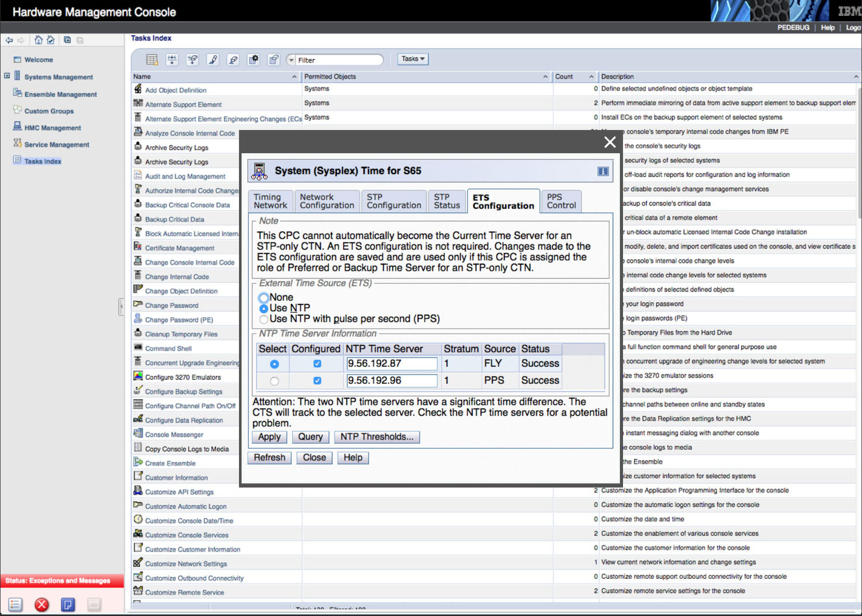The image size is (862, 616).
Task: Click the edit sort pencil icon
Action: (x=213, y=60)
